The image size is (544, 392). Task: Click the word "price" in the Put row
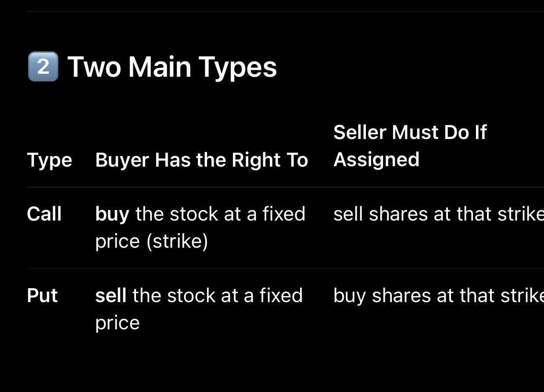(117, 323)
